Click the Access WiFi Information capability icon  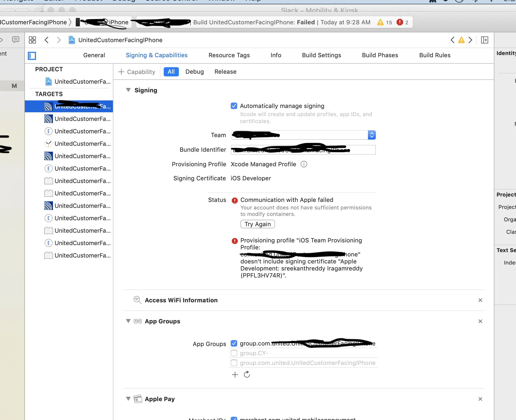[x=138, y=300]
